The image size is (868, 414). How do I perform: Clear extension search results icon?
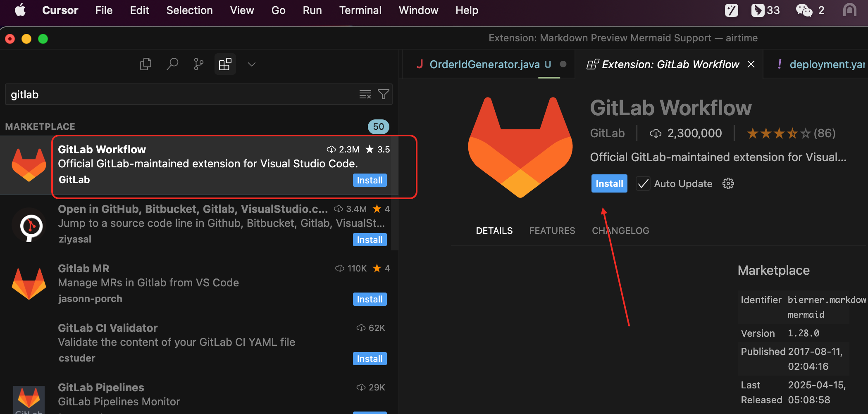(365, 95)
